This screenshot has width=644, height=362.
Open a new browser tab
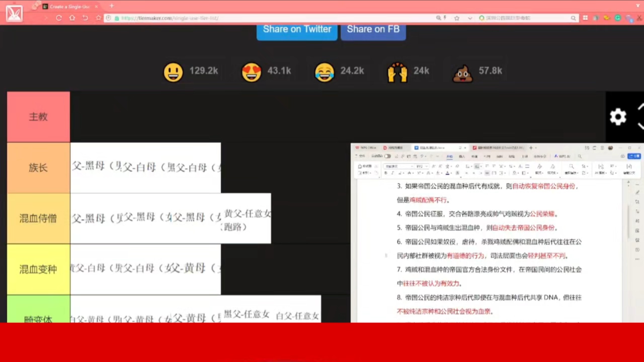(x=112, y=6)
